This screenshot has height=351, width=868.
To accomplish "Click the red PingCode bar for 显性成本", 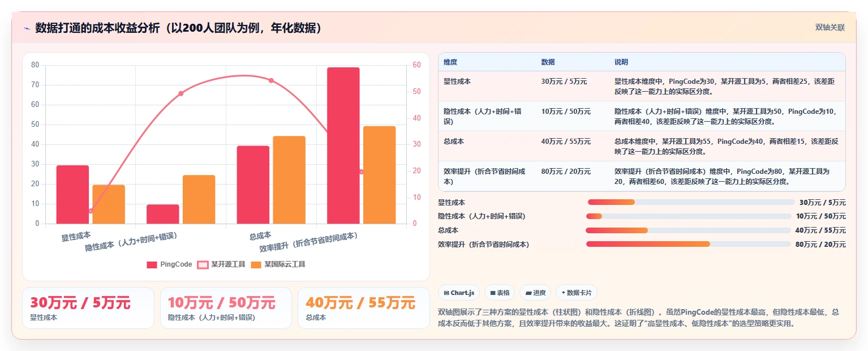I will 72,194.
